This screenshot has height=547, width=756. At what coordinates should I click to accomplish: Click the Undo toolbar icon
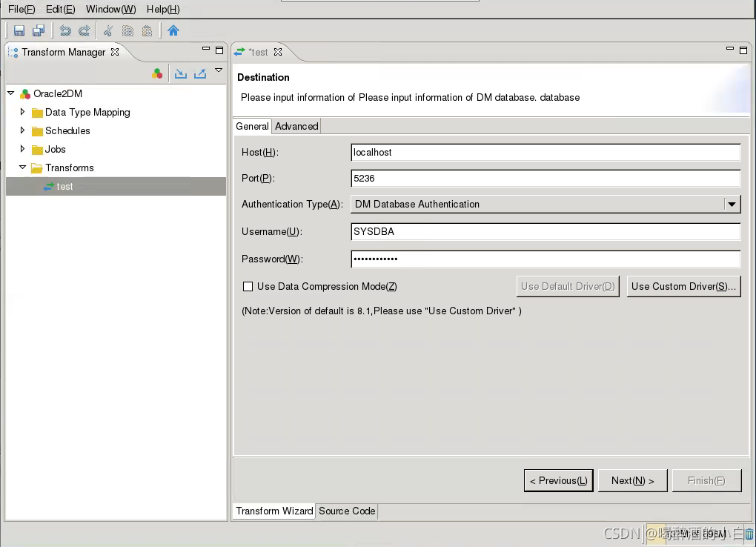(x=65, y=31)
